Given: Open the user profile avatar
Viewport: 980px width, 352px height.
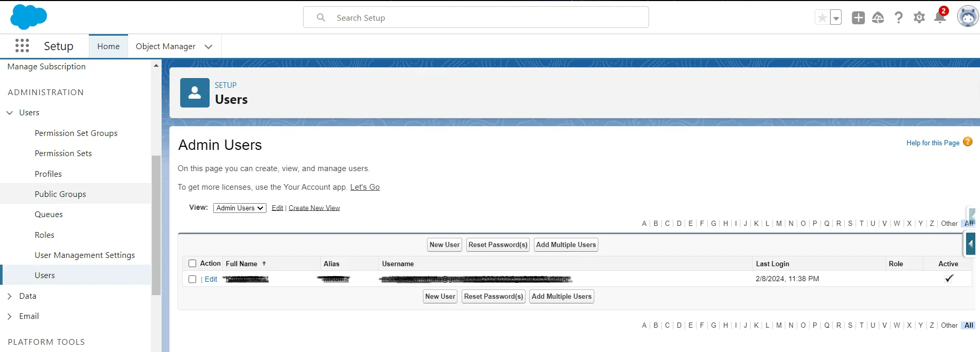Looking at the screenshot, I should (968, 17).
